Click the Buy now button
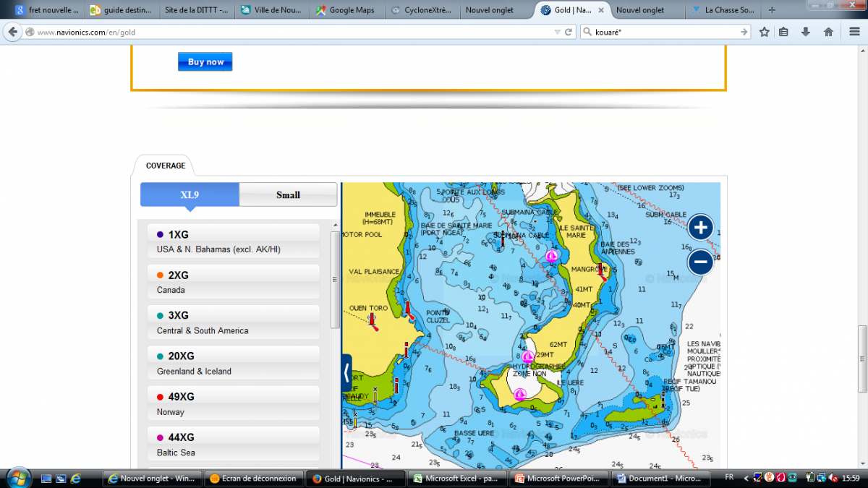Viewport: 868px width, 488px height. [x=205, y=62]
